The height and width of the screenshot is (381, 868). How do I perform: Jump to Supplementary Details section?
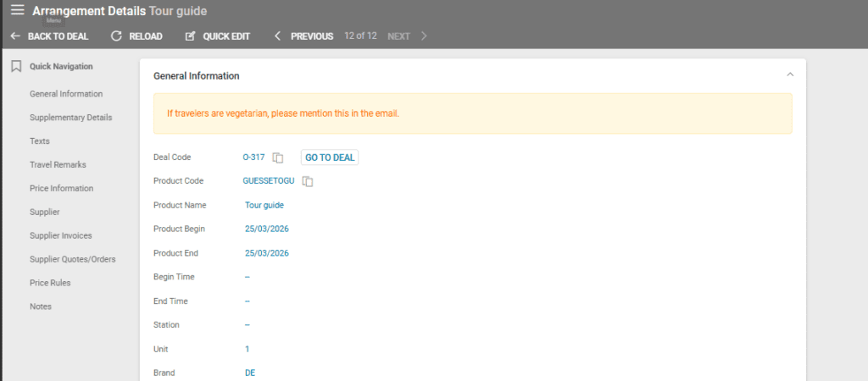point(70,118)
